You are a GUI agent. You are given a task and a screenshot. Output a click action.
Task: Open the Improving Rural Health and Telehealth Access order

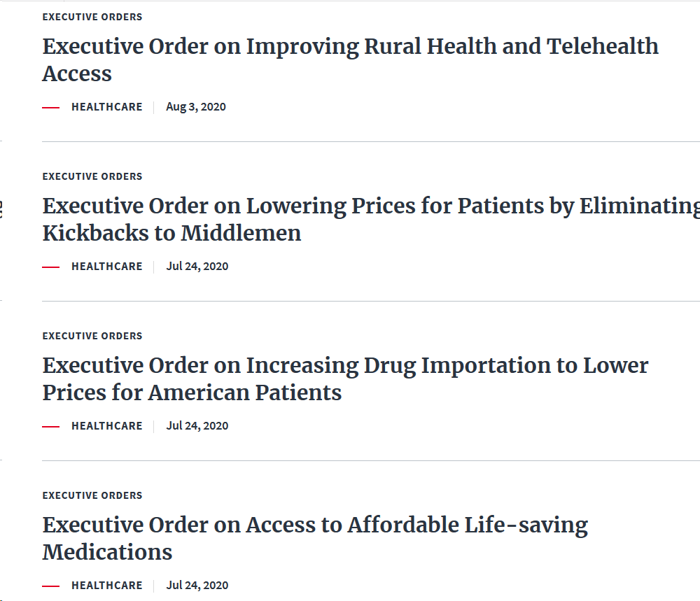point(350,47)
